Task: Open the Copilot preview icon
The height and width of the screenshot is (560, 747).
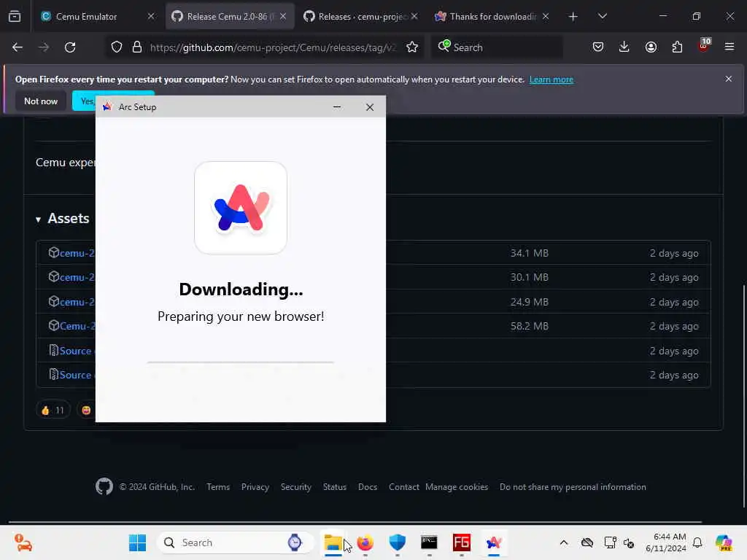Action: click(x=724, y=542)
